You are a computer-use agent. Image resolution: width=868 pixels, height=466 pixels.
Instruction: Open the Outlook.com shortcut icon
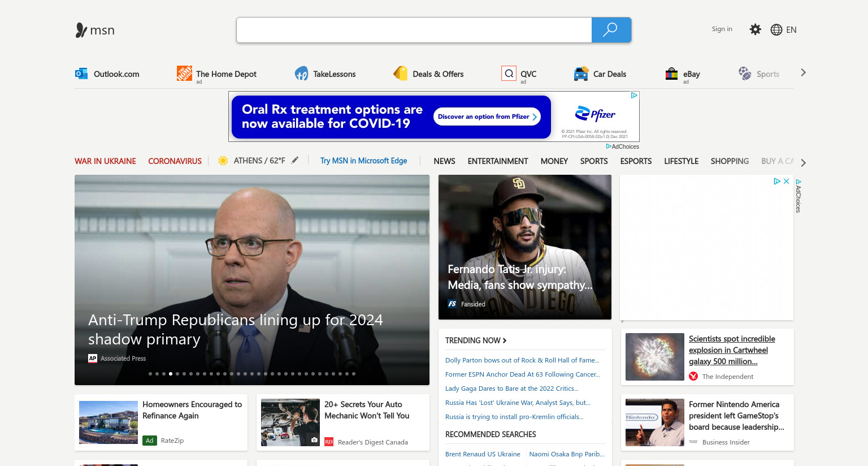(x=81, y=74)
